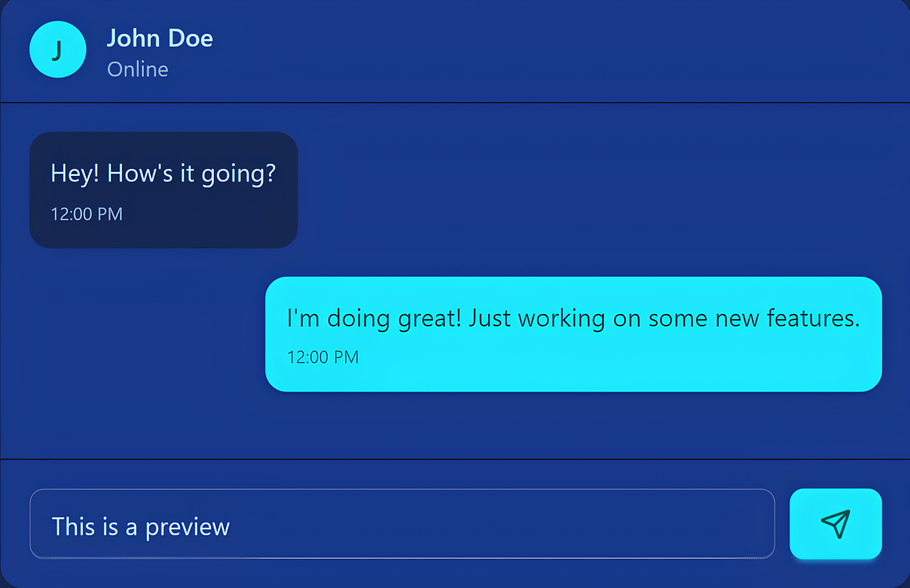This screenshot has width=910, height=588.
Task: Select the "I'm doing great!" reply text
Action: point(573,318)
